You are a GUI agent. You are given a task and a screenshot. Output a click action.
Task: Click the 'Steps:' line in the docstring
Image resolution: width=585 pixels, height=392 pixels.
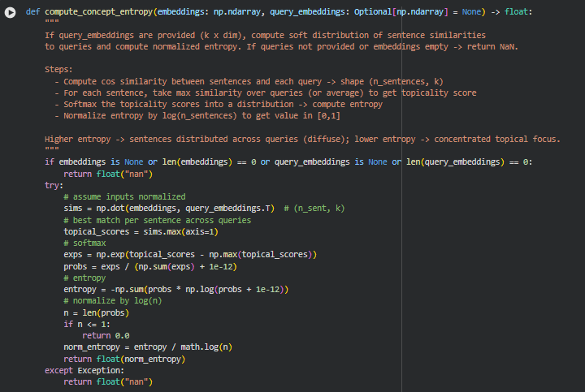point(58,71)
